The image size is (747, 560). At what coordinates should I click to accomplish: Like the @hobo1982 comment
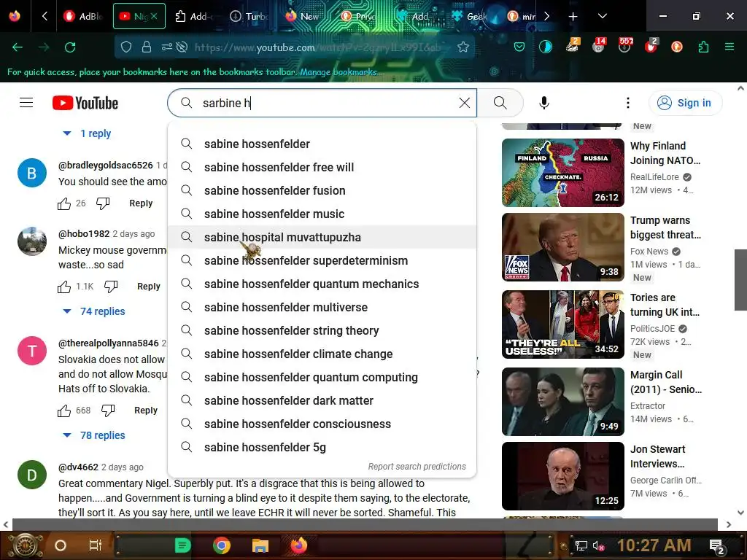tap(64, 287)
